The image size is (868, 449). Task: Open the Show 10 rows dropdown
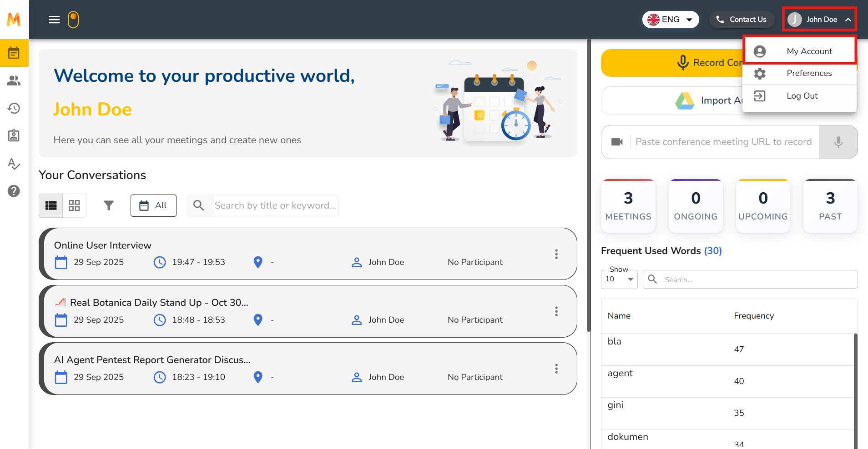pos(619,279)
